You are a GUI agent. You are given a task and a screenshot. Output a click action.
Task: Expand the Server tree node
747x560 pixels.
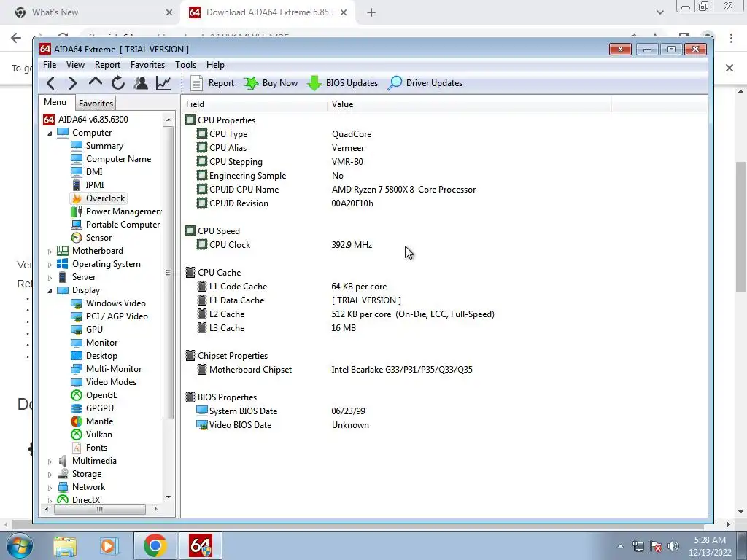(x=50, y=278)
